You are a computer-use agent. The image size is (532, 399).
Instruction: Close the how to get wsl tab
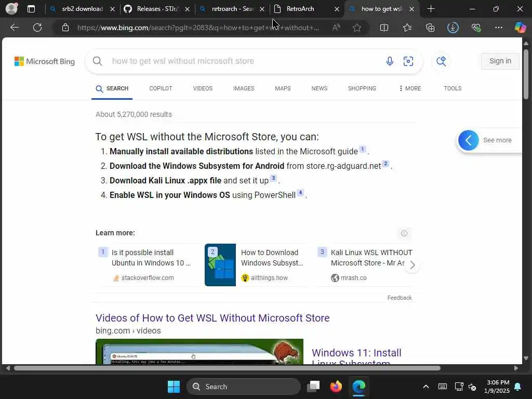[x=411, y=9]
